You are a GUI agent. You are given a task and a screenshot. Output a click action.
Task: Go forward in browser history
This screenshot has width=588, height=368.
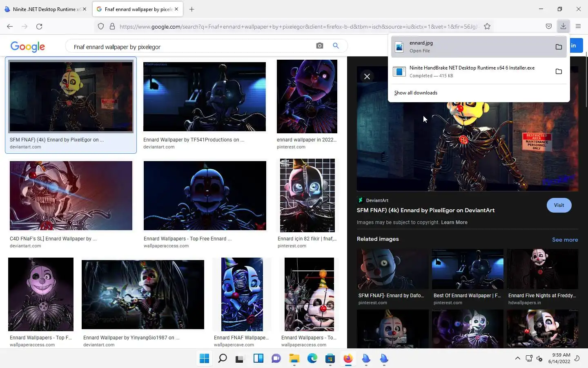(x=24, y=27)
